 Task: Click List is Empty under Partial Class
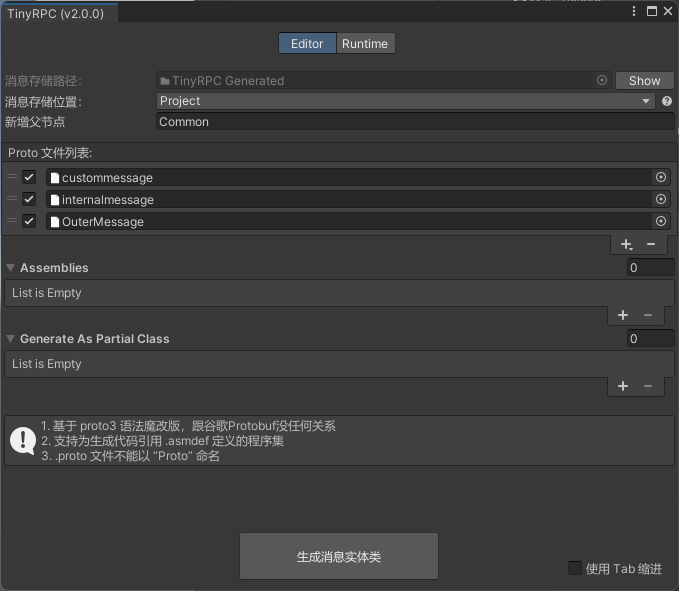coord(47,364)
